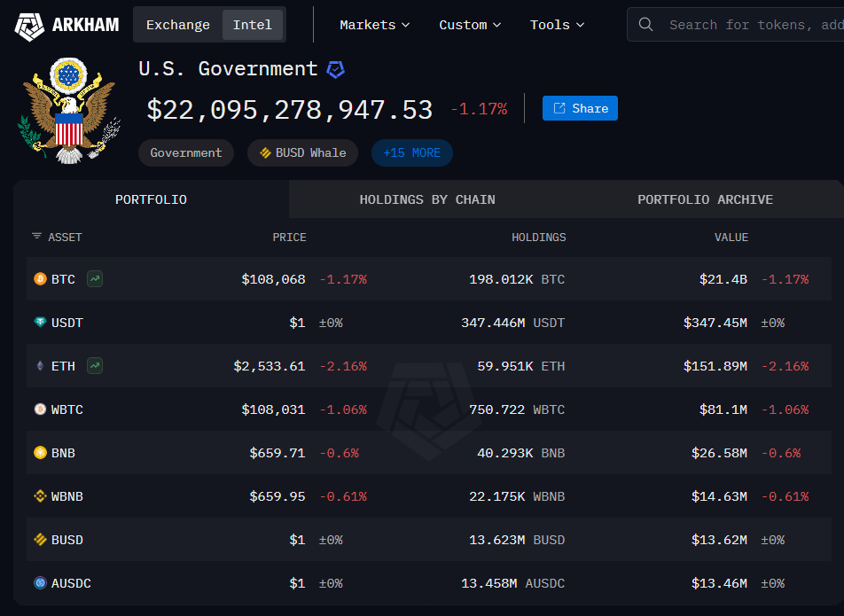
Task: Click the total value $22,095,278,947.53
Action: (290, 110)
